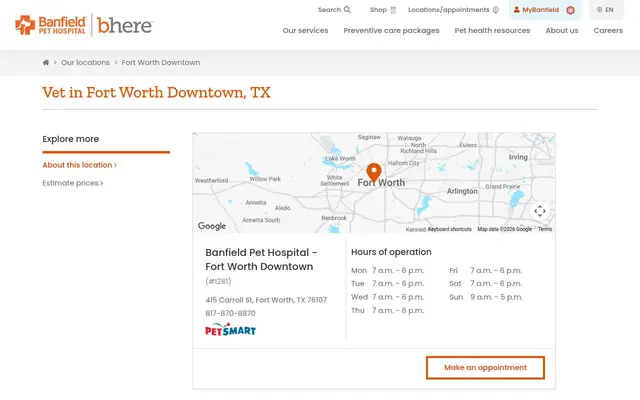Click the hospital number (#1281) text
The height and width of the screenshot is (400, 640).
218,281
